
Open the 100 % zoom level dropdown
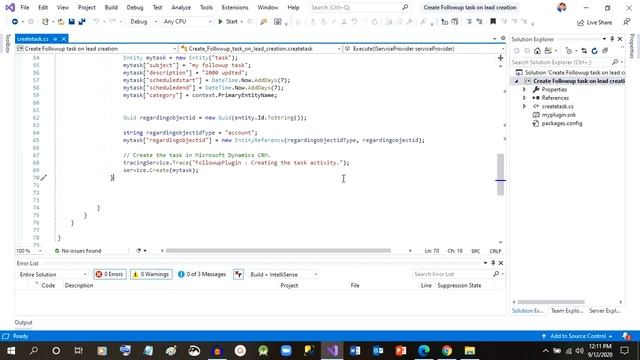pyautogui.click(x=29, y=251)
